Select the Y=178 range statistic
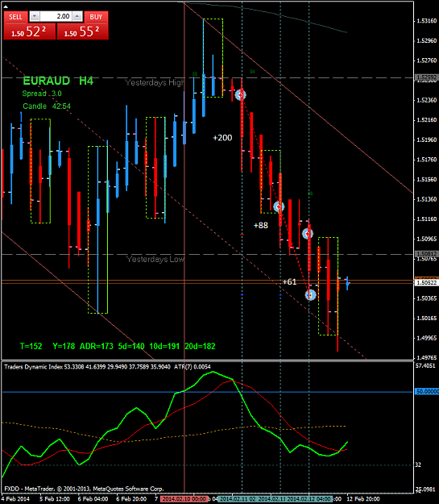439x504 pixels. pyautogui.click(x=64, y=346)
